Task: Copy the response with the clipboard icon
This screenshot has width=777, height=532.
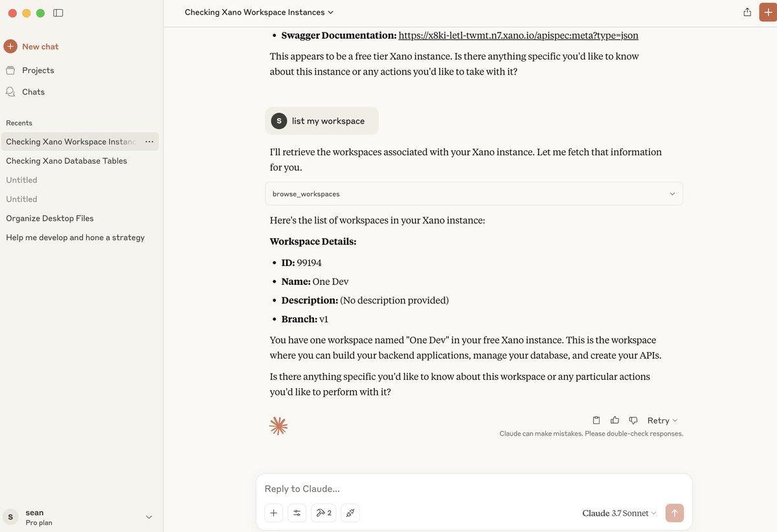Action: 597,420
